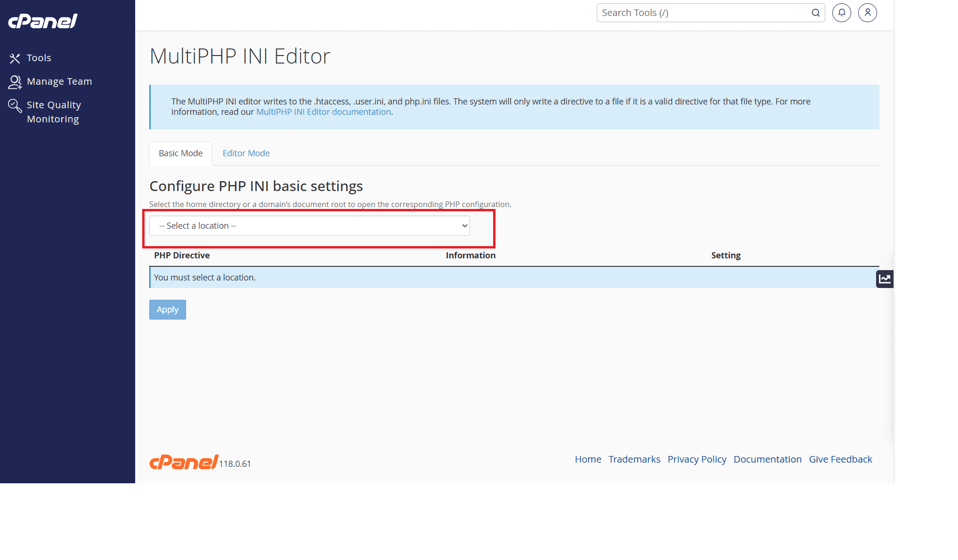Open the MultiPHP INI Editor documentation link
The width and height of the screenshot is (958, 560).
[x=323, y=112]
